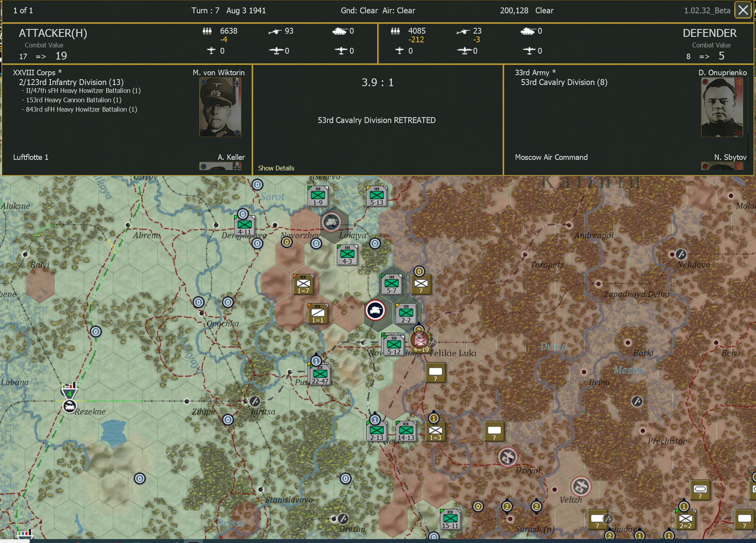Click the rail repair icon at Nelidovo

681,254
